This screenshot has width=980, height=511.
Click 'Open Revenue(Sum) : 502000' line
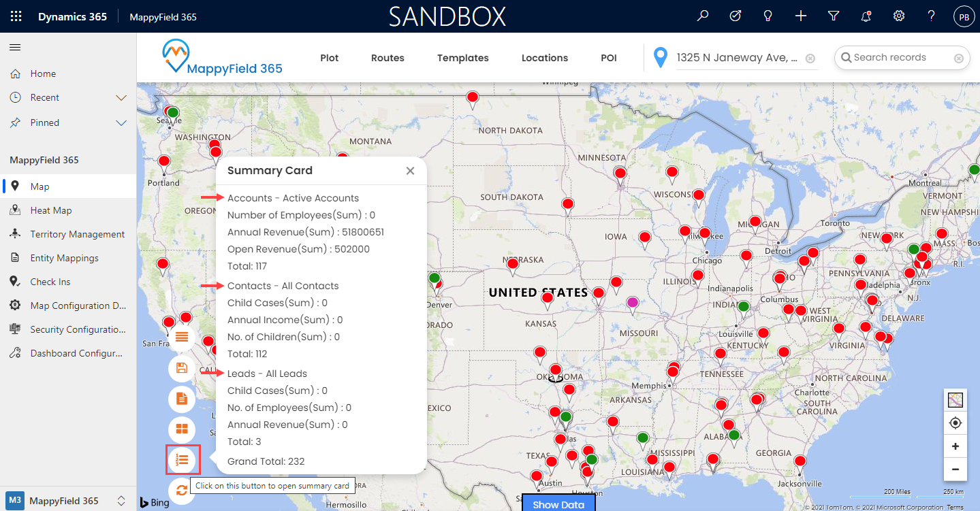tap(298, 249)
